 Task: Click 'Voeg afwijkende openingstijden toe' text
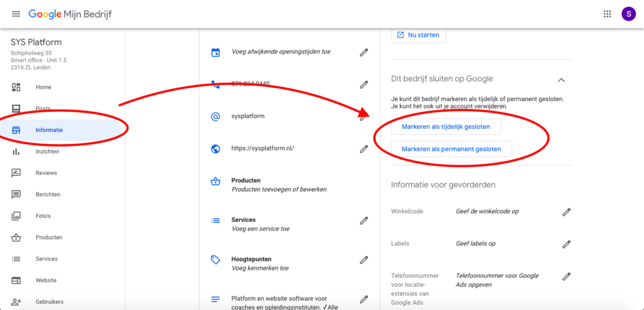pos(281,52)
